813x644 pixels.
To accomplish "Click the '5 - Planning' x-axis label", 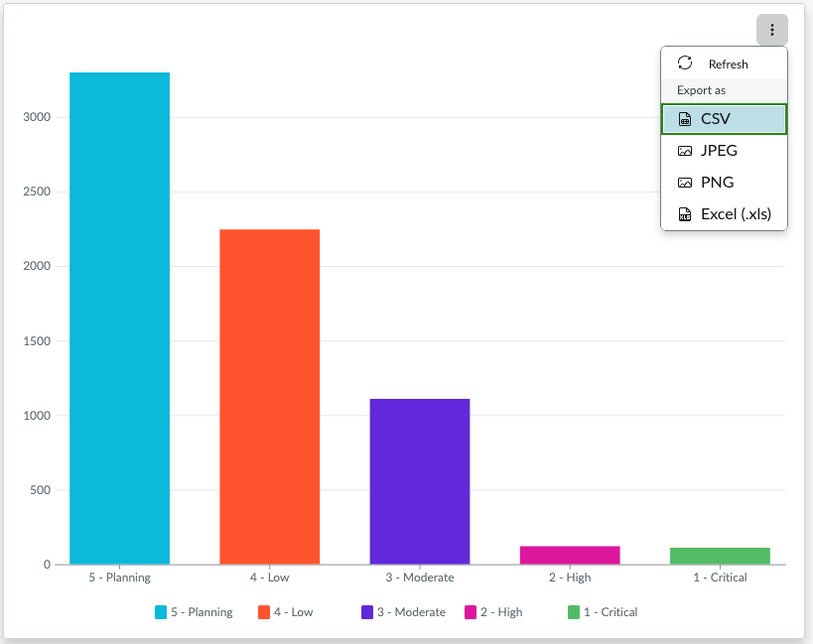I will pyautogui.click(x=120, y=578).
